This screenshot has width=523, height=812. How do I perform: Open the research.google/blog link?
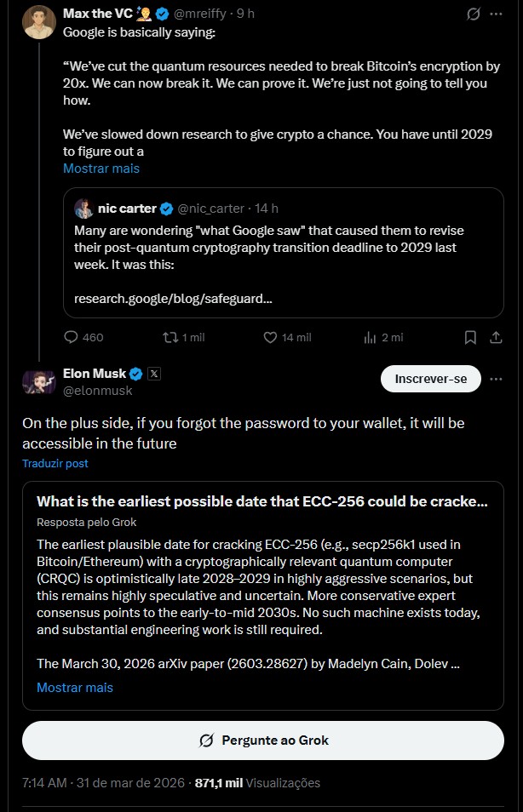pos(174,299)
